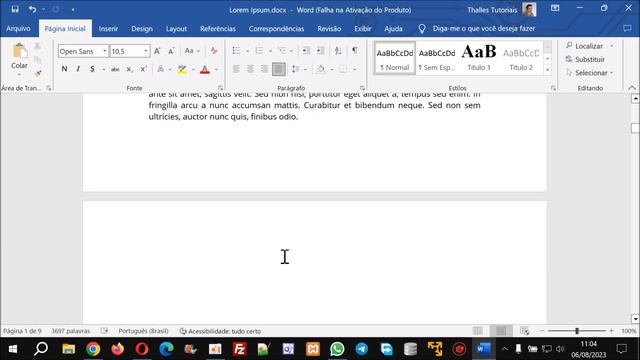The image size is (640, 360).
Task: Click the numbered list icon
Action: coord(259,51)
